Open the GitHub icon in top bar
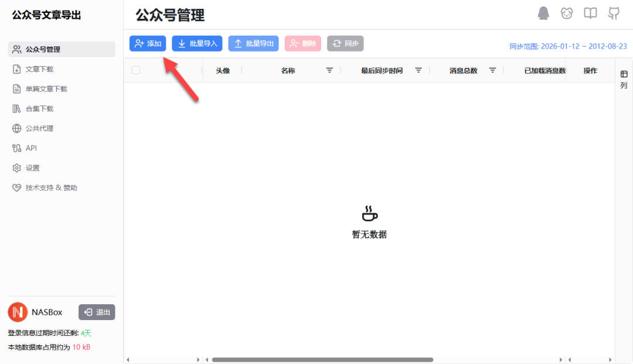 coord(614,13)
